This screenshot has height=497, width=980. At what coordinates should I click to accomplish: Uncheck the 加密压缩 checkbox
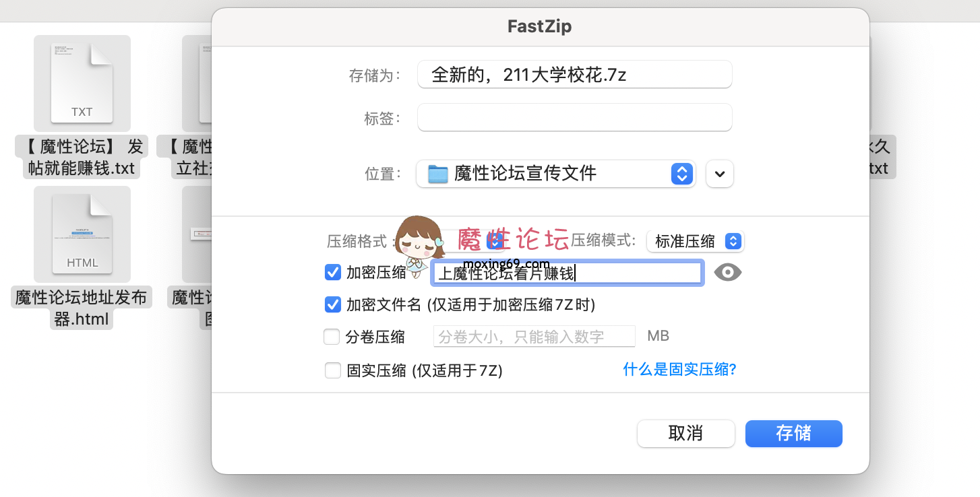333,272
